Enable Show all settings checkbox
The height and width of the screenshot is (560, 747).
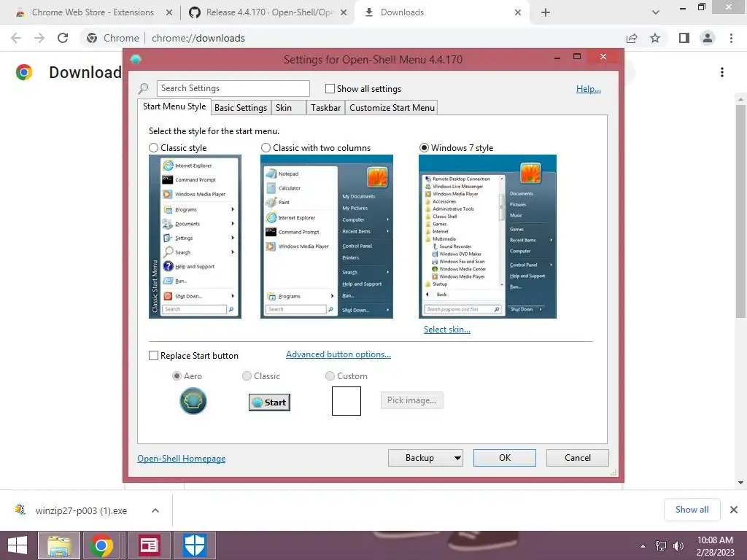[x=330, y=88]
